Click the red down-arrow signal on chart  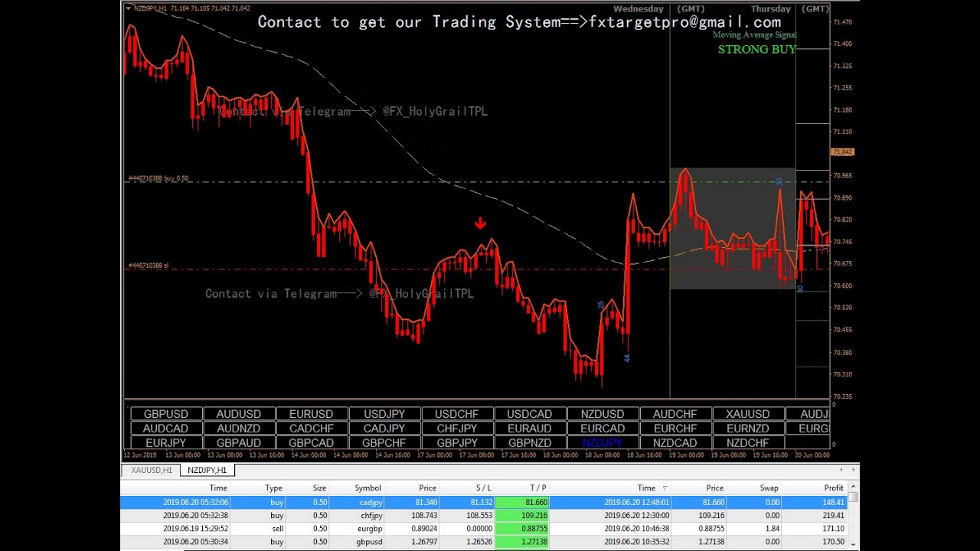480,223
